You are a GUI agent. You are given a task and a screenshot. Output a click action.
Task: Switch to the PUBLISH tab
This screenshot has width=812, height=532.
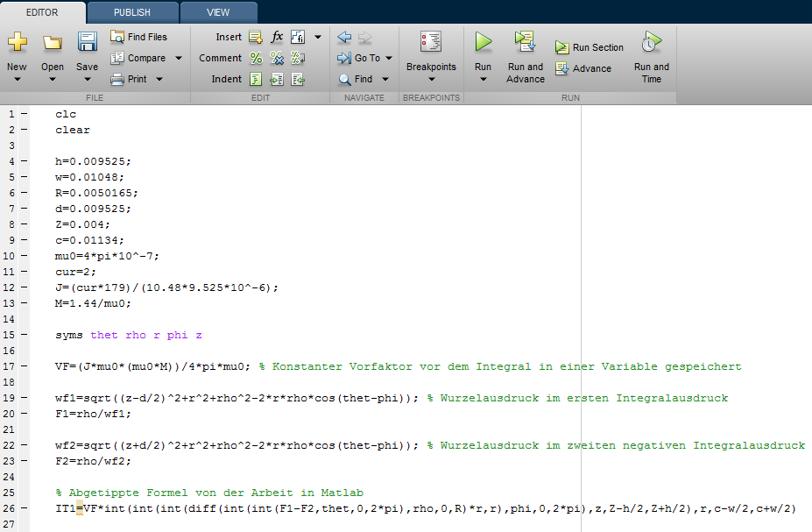click(x=132, y=12)
